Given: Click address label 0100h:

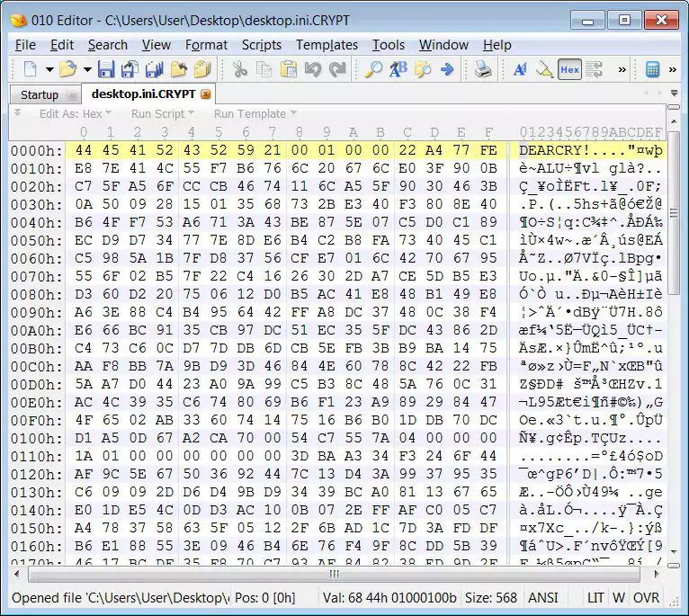Looking at the screenshot, I should click(37, 439).
